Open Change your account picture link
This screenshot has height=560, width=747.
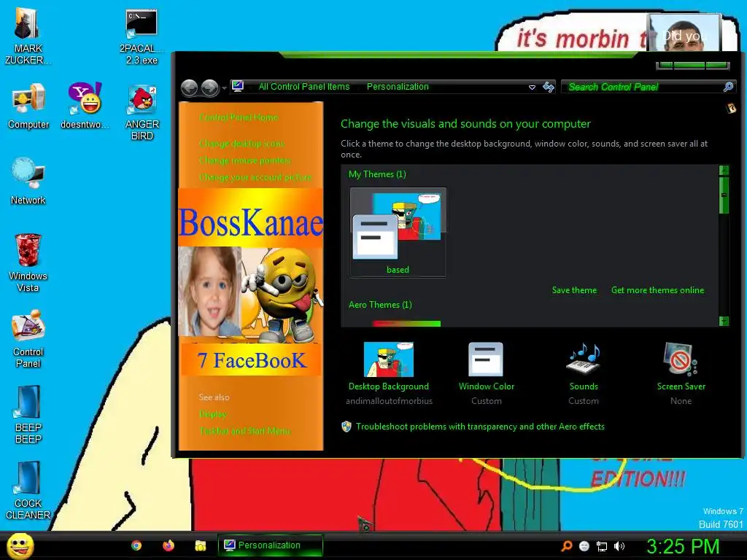(255, 177)
